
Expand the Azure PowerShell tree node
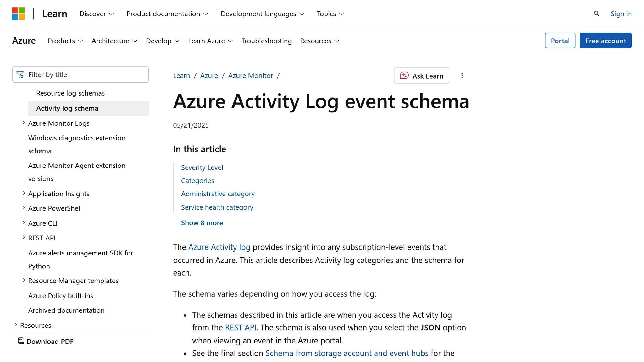click(x=24, y=208)
